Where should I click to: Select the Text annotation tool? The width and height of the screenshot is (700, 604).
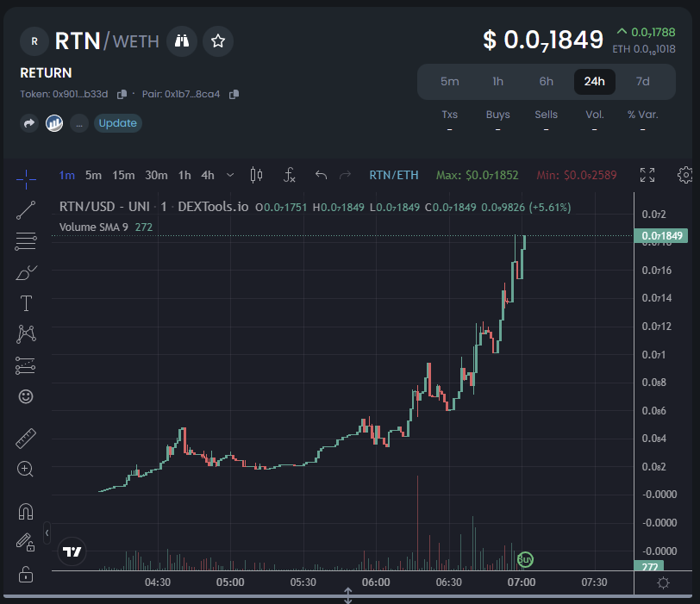(26, 303)
